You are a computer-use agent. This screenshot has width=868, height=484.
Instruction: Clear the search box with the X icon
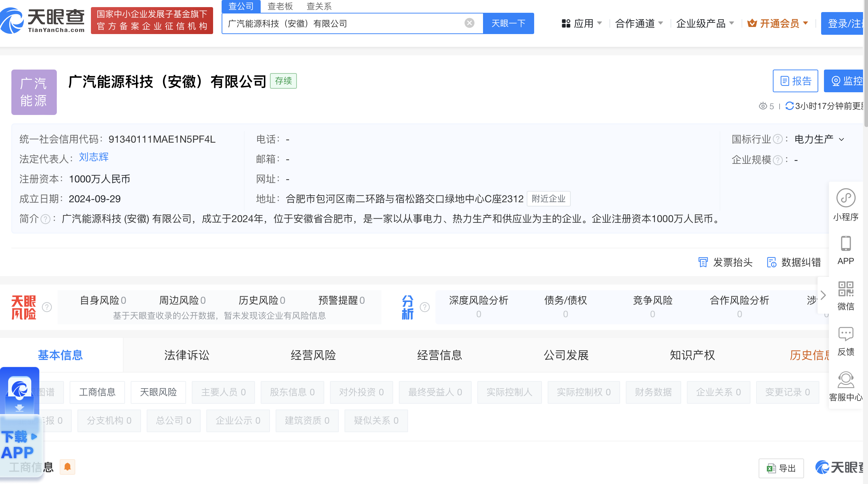click(469, 23)
